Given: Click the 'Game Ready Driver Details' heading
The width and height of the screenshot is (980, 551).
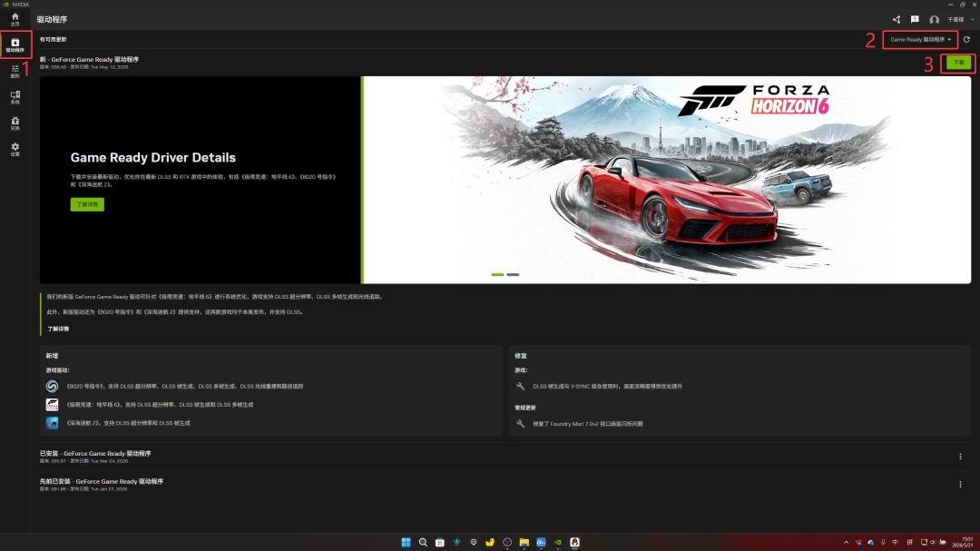Looking at the screenshot, I should 153,158.
